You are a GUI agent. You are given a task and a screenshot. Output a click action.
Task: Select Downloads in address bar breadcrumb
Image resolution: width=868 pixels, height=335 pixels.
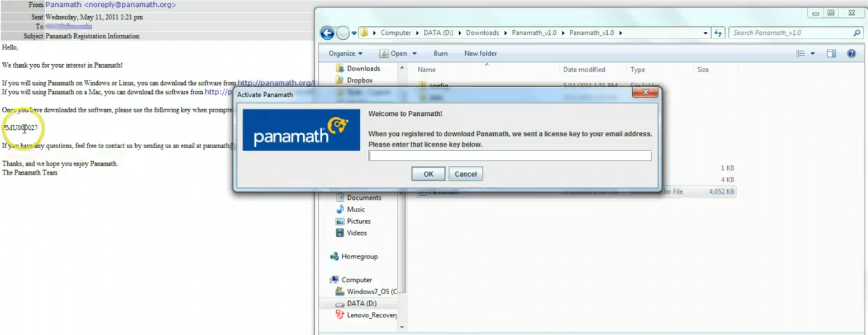point(483,33)
